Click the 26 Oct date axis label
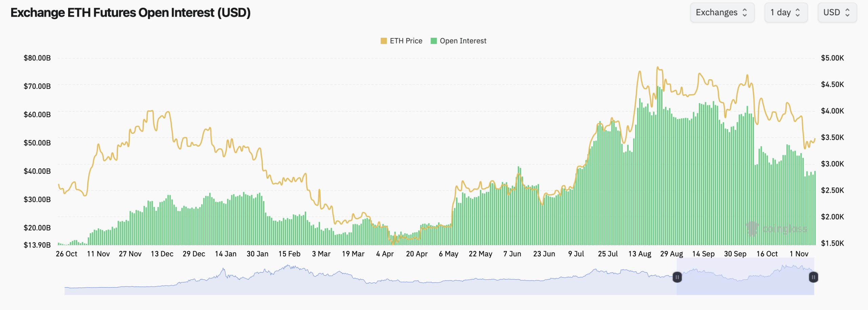Viewport: 868px width, 310px height. pos(66,254)
